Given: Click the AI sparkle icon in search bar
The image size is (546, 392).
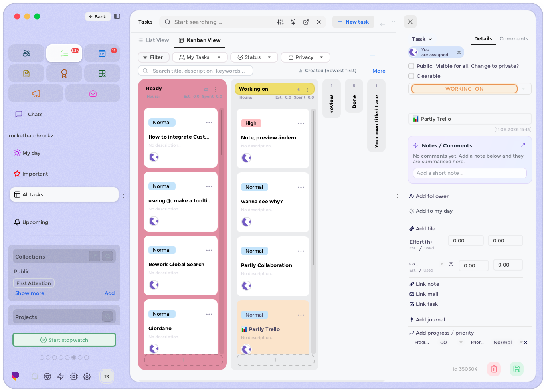Looking at the screenshot, I should [293, 22].
